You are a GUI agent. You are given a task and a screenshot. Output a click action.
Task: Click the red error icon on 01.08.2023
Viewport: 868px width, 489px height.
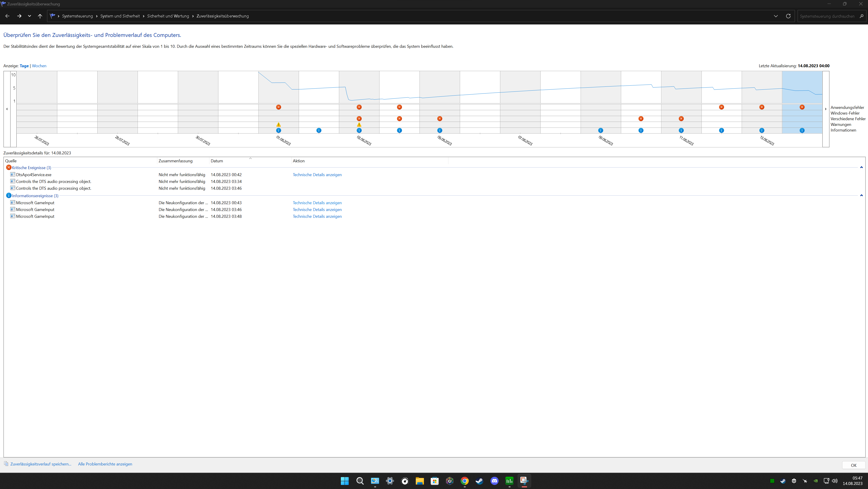278,107
